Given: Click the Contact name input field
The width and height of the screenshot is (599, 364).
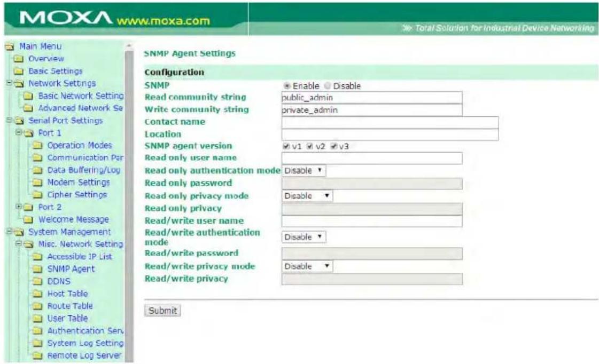Looking at the screenshot, I should 390,122.
